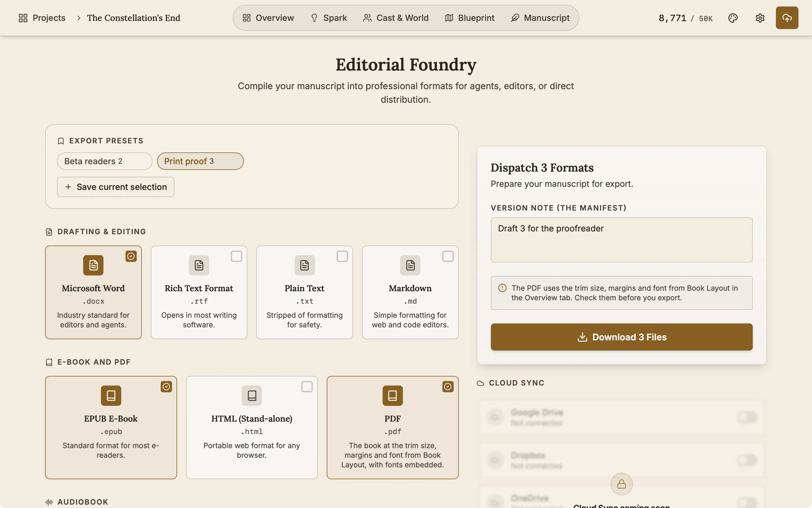Click the .epub file extension
The width and height of the screenshot is (812, 508).
pyautogui.click(x=111, y=432)
